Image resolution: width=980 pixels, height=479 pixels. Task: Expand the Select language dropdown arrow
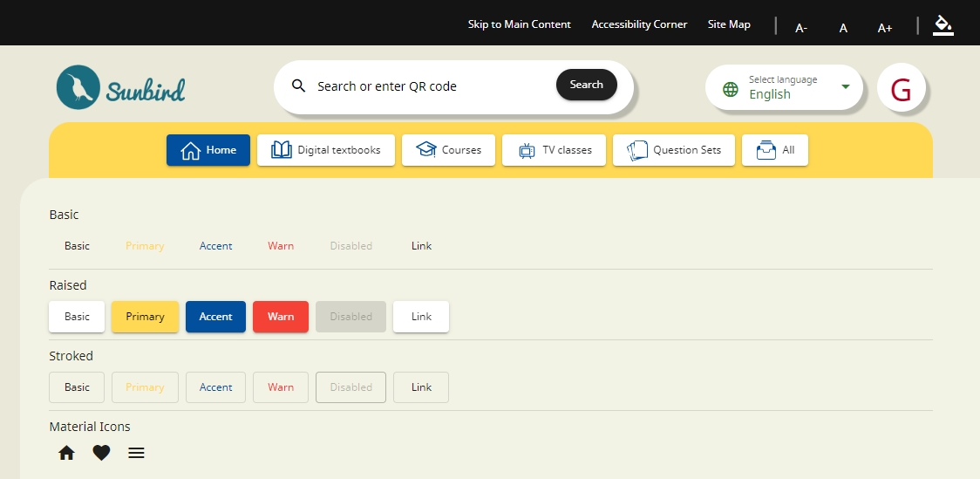845,86
